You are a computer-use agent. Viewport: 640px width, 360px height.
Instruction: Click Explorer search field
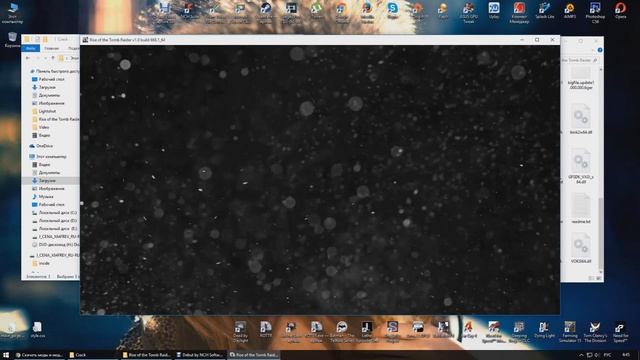click(x=580, y=60)
